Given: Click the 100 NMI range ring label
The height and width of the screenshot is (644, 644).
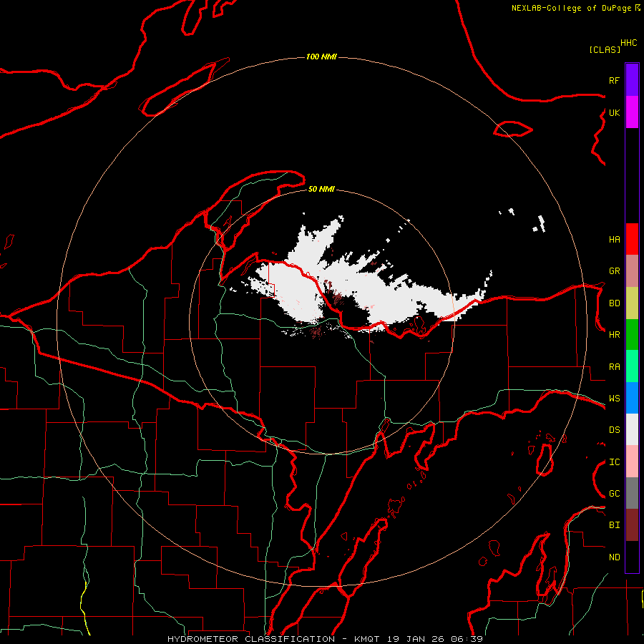Looking at the screenshot, I should [x=321, y=57].
